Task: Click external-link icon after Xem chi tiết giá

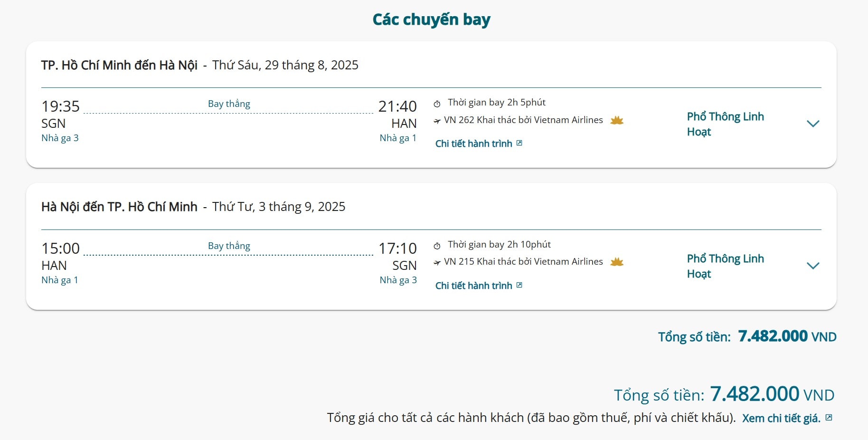Action: click(829, 418)
